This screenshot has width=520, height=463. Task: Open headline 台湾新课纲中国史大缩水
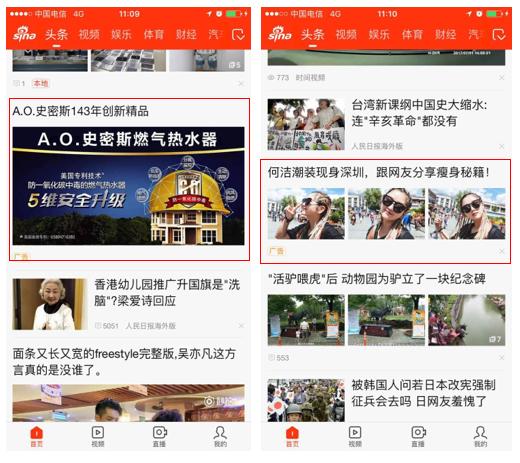click(x=419, y=113)
